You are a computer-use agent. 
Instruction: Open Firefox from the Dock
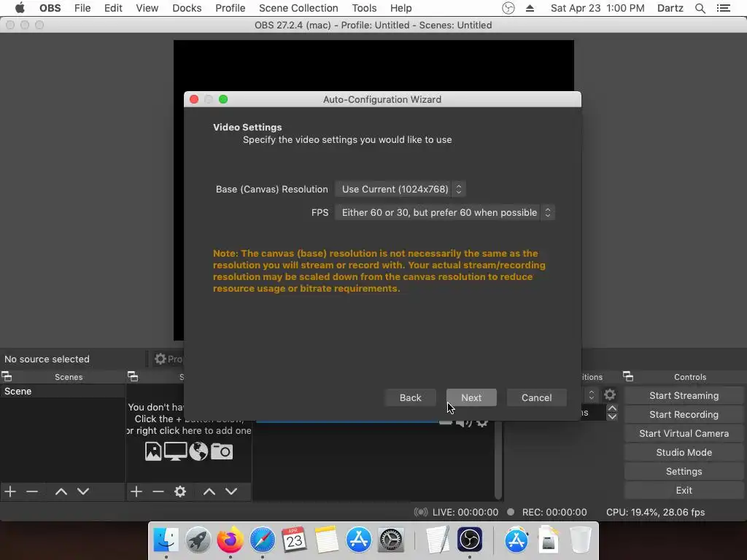click(x=230, y=540)
